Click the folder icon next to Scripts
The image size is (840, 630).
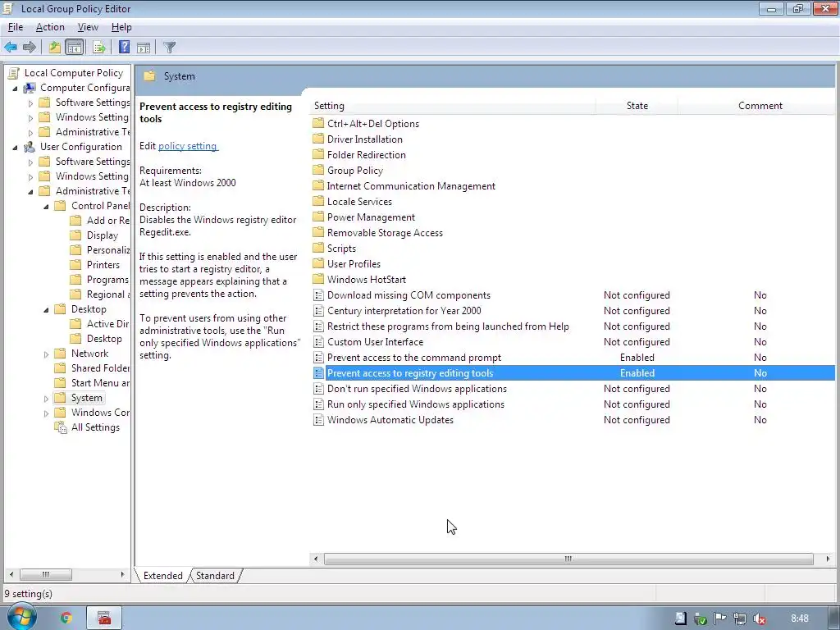tap(318, 248)
